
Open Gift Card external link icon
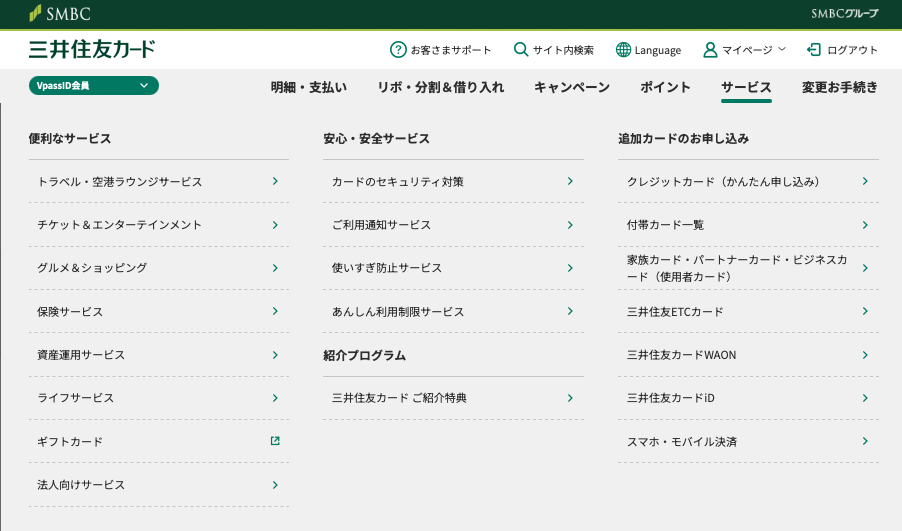tap(275, 441)
